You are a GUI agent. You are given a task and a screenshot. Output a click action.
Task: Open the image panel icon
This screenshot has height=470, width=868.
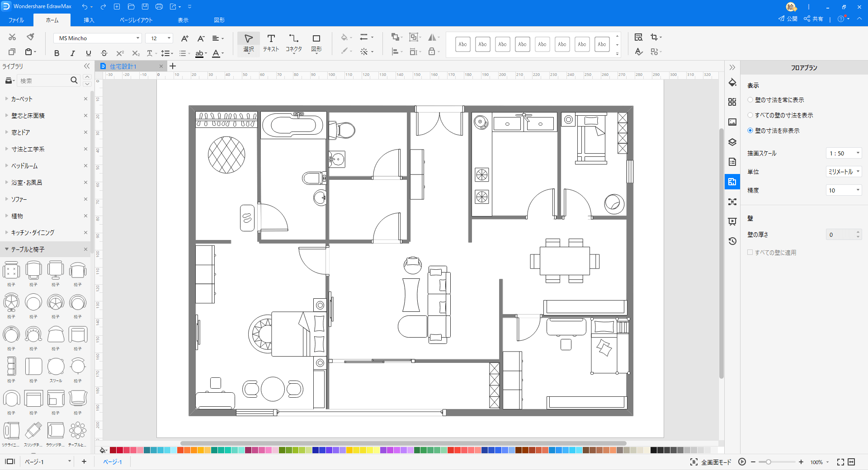(732, 122)
